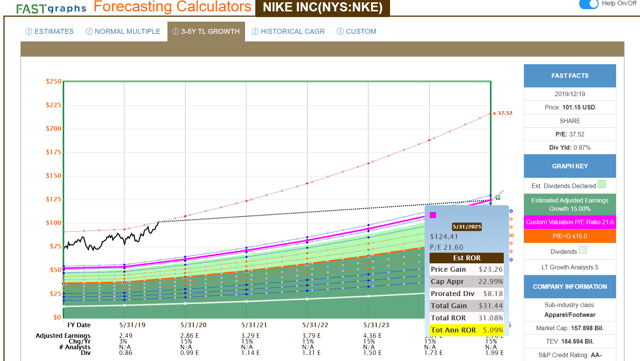Image resolution: width=640 pixels, height=361 pixels.
Task: Click the 5/31/22 fiscal year date label
Action: (x=315, y=325)
